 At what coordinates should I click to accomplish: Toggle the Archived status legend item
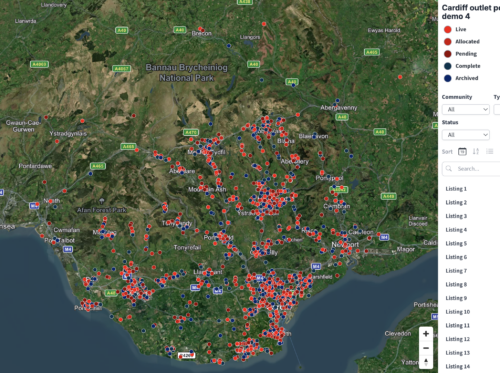pos(461,78)
